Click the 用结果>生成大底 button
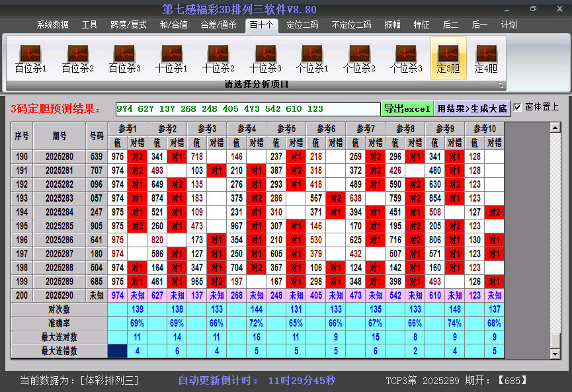572x392 pixels. [x=471, y=107]
